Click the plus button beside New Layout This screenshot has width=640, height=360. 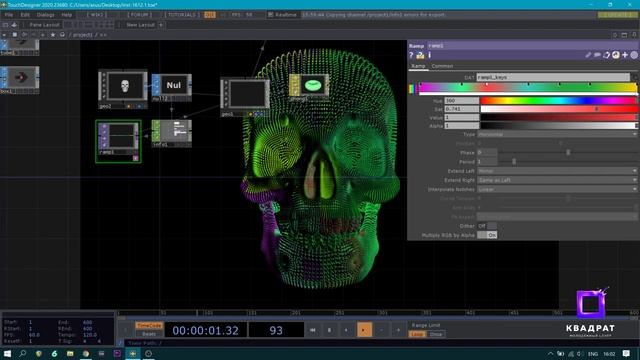click(161, 25)
